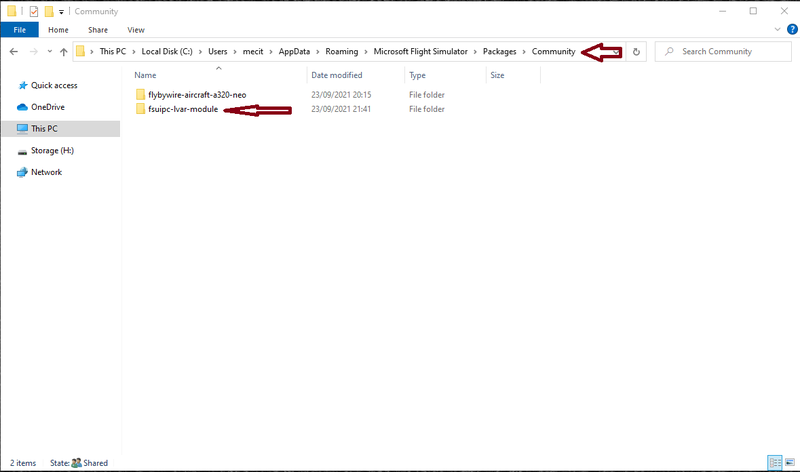This screenshot has width=800, height=472.
Task: Select This PC in the address breadcrumb
Action: click(x=113, y=52)
